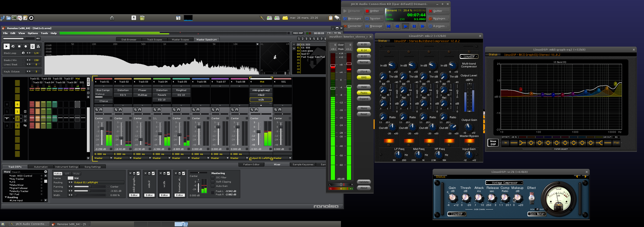Image resolution: width=644 pixels, height=227 pixels.
Task: Click the Réglages button in JACK
Action: click(438, 19)
